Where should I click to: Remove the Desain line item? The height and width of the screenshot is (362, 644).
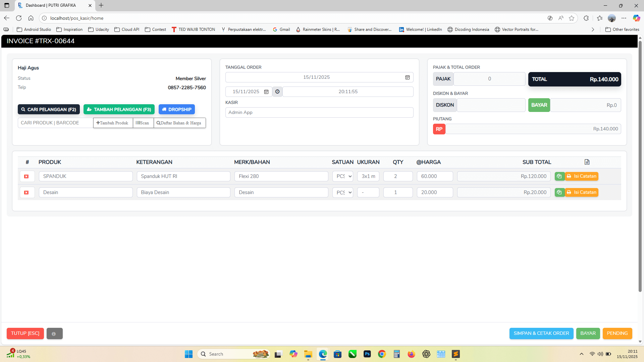pos(27,192)
